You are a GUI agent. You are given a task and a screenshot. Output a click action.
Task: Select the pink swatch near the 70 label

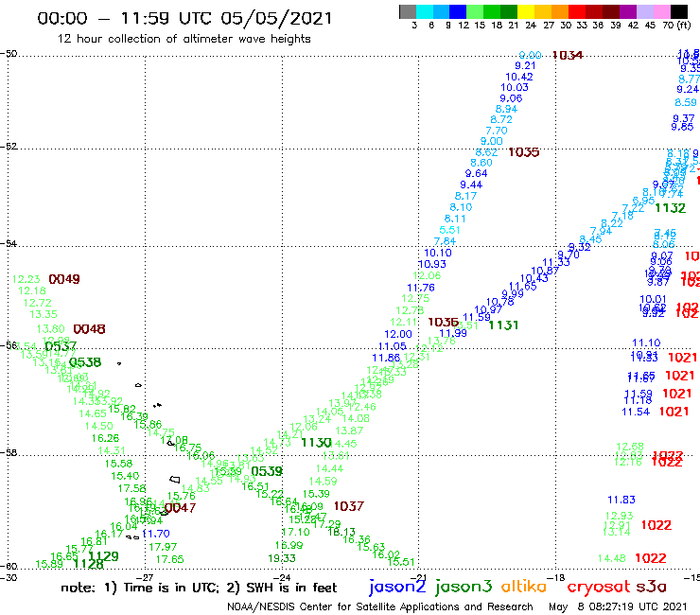click(x=661, y=11)
